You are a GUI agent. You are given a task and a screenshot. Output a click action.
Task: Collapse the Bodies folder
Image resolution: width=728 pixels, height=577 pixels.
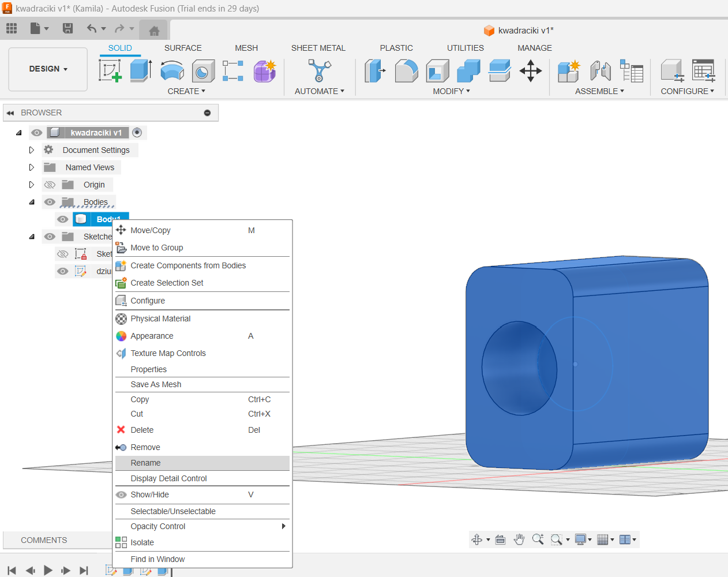click(x=32, y=202)
